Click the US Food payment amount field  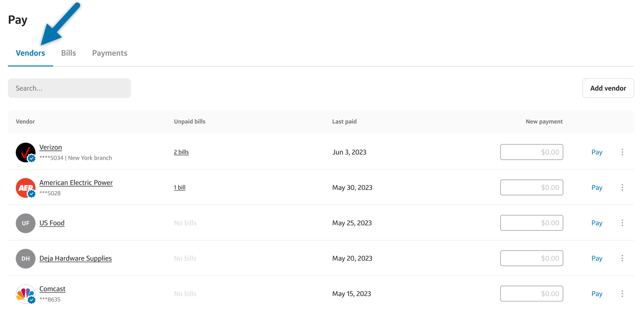coord(531,223)
